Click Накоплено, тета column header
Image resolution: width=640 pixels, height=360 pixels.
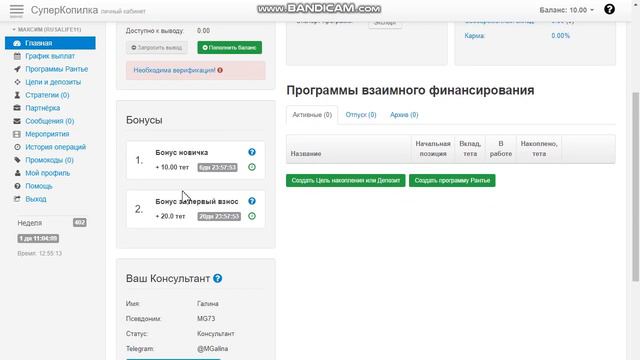(539, 149)
